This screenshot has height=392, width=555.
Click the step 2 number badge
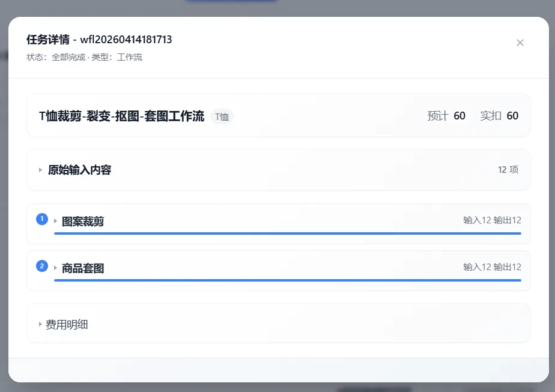pyautogui.click(x=41, y=266)
